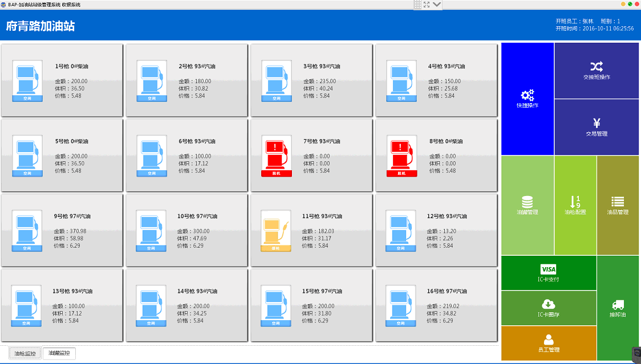Click 金额：219.02 on 16号枪 card
The width and height of the screenshot is (641, 364).
[443, 306]
